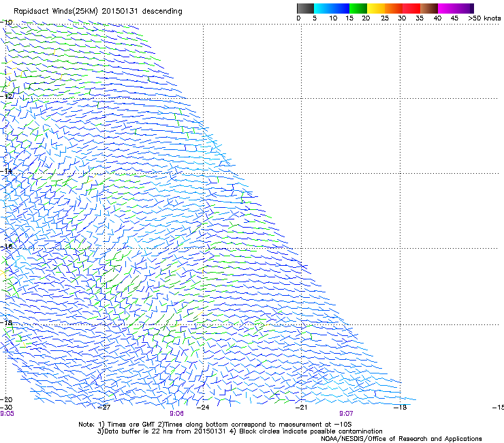Click the -10 latitude axis label
The image size is (504, 443).
point(6,22)
